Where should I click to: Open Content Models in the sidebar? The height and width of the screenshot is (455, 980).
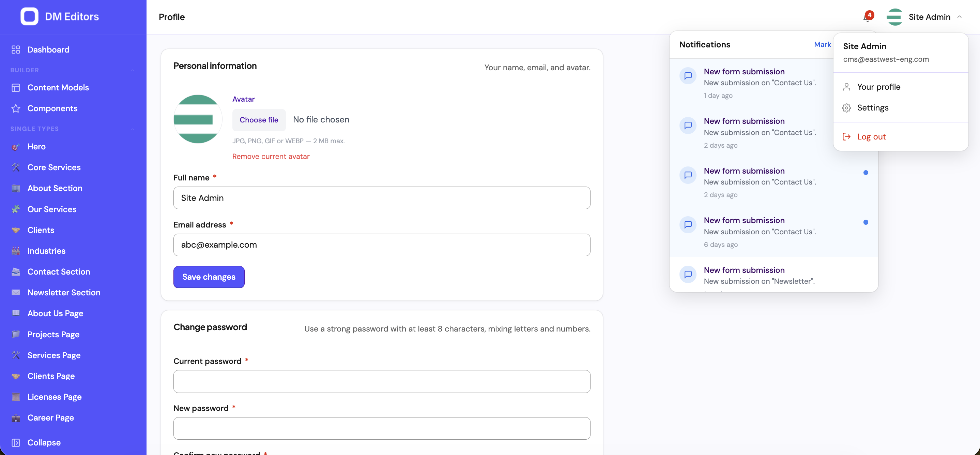(73, 88)
